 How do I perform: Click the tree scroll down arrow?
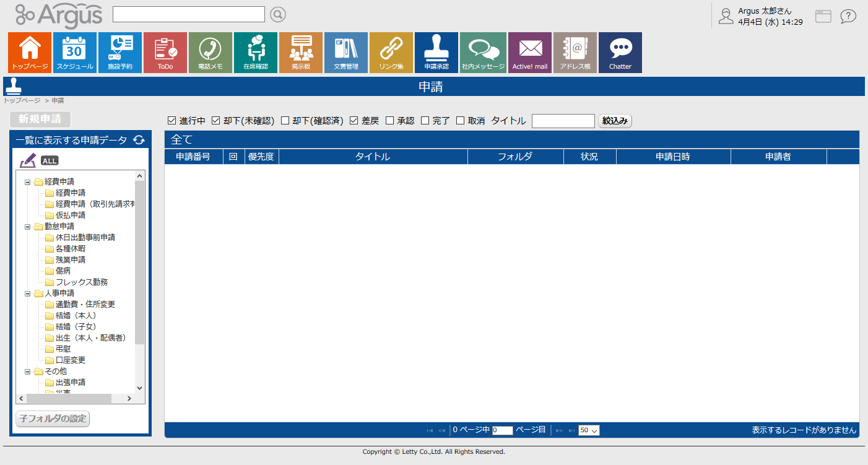click(139, 388)
